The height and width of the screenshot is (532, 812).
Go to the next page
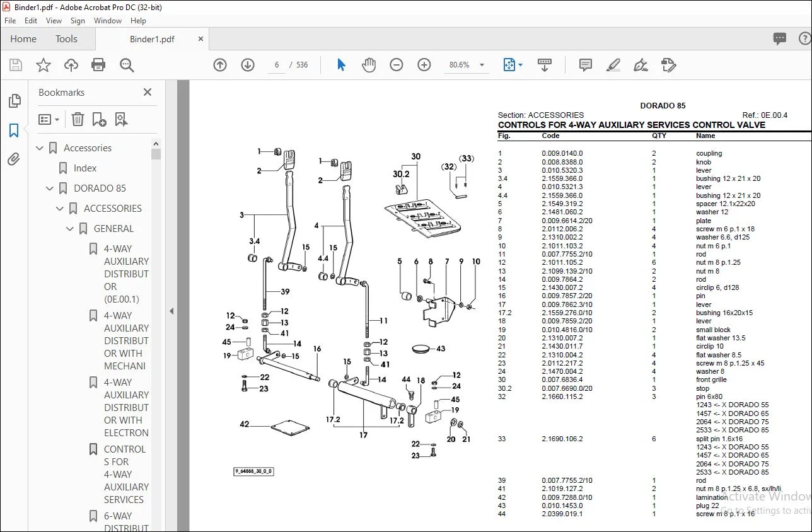247,65
